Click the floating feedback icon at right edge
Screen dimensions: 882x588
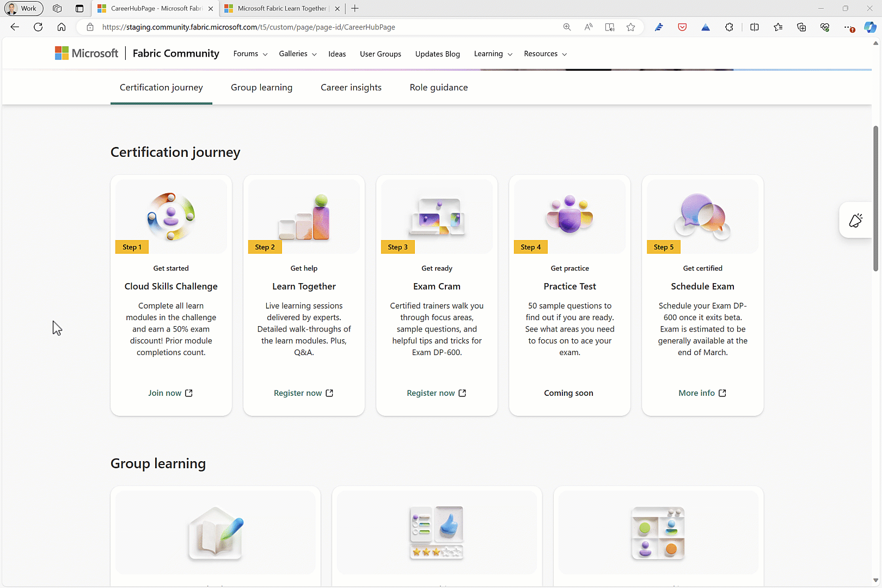tap(856, 220)
